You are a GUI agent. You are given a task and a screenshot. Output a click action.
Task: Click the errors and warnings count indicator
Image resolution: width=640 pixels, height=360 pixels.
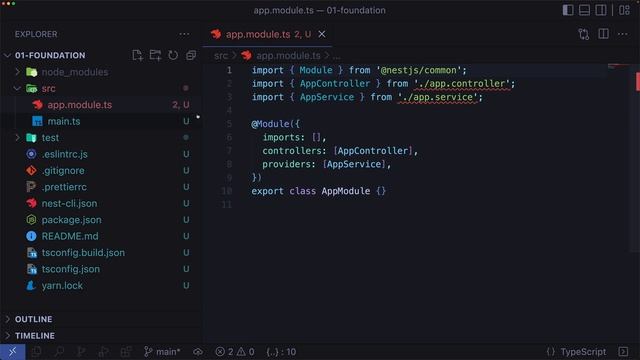coord(235,351)
